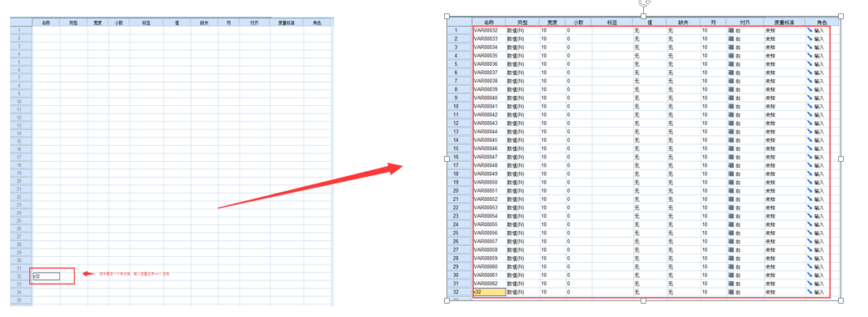This screenshot has height=317, width=868.
Task: Click the VAR00032 name cell
Action: pos(489,31)
